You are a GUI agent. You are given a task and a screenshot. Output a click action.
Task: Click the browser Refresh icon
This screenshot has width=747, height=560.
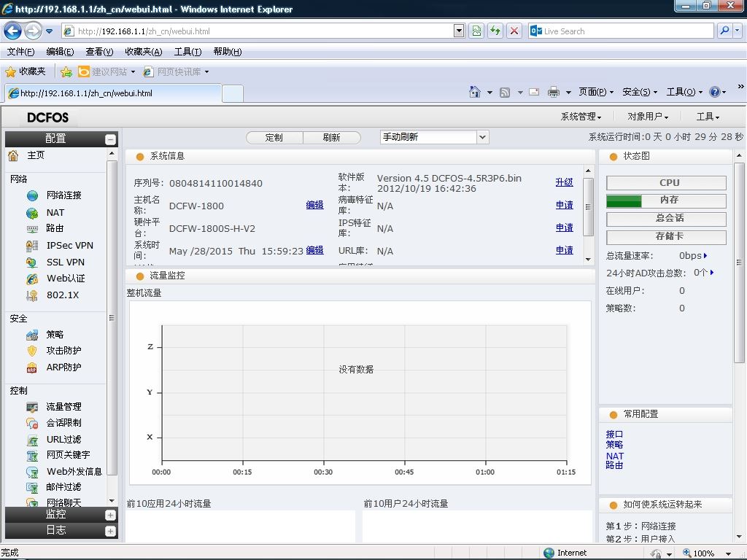tap(495, 31)
